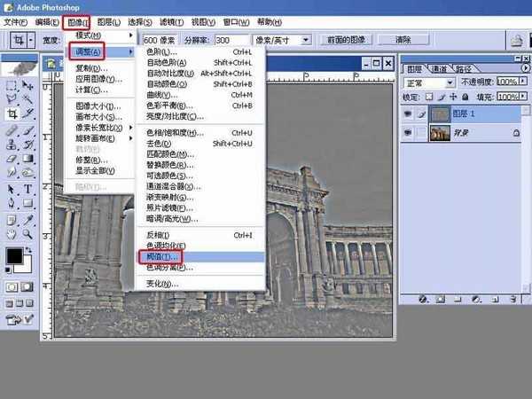
Task: Toggle lock all option
Action: (465, 97)
